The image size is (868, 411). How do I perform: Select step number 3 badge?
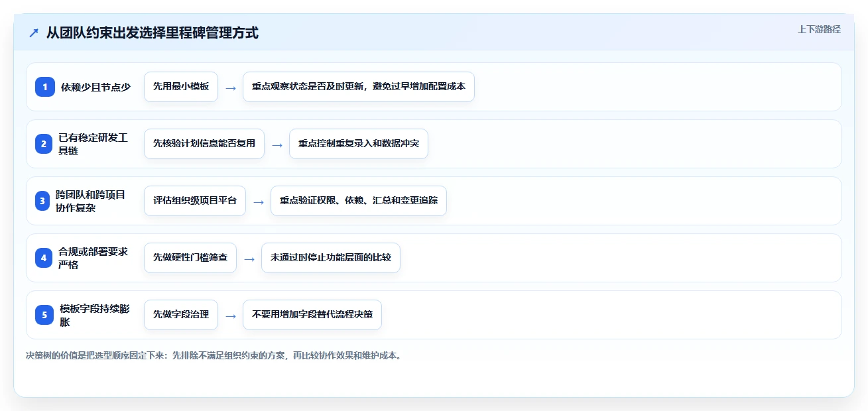42,201
